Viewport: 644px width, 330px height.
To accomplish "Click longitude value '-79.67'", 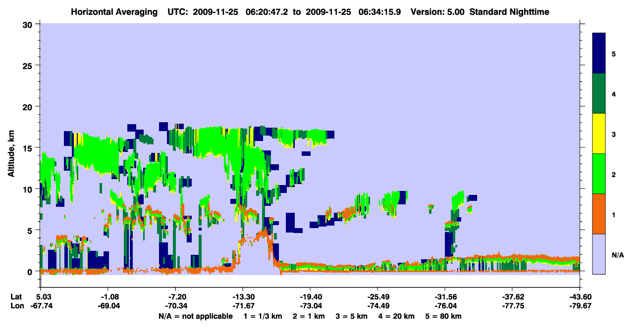I will click(580, 306).
